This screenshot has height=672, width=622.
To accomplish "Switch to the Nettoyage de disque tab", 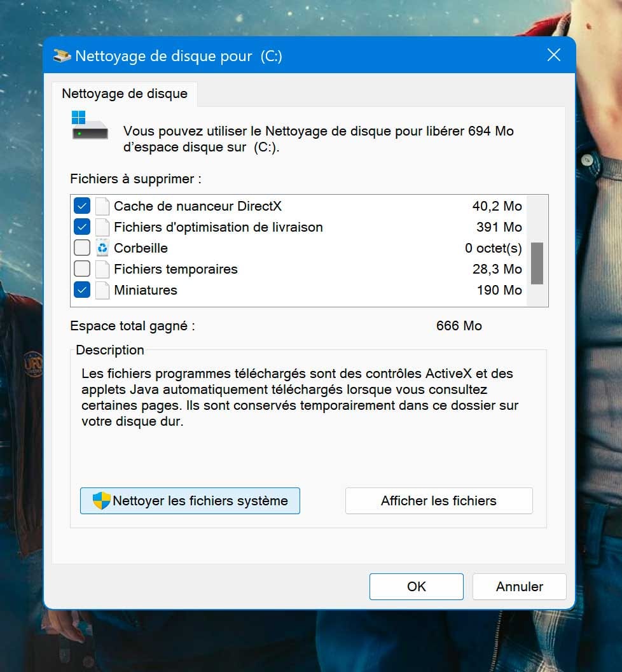I will click(x=125, y=94).
